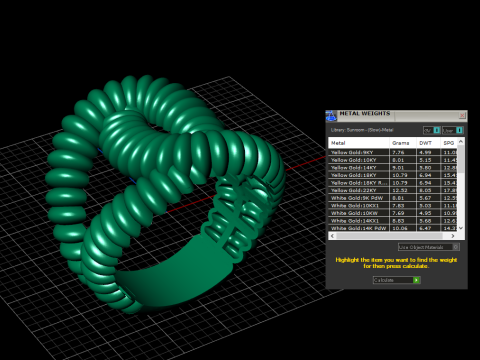
Task: Close the Metal Weights panel
Action: point(462,115)
